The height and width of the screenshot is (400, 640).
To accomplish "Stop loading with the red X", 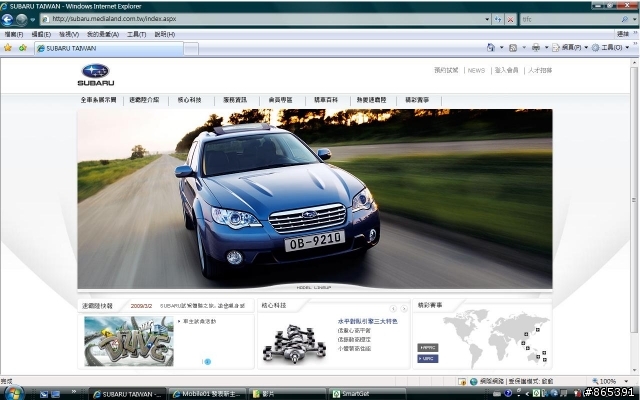I will (x=510, y=19).
